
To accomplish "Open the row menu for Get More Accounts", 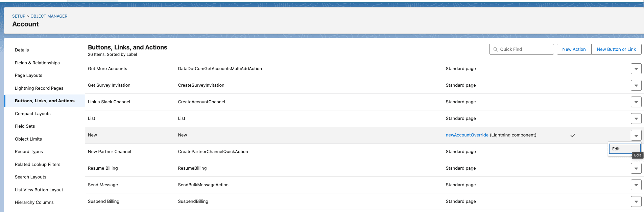I will point(636,69).
